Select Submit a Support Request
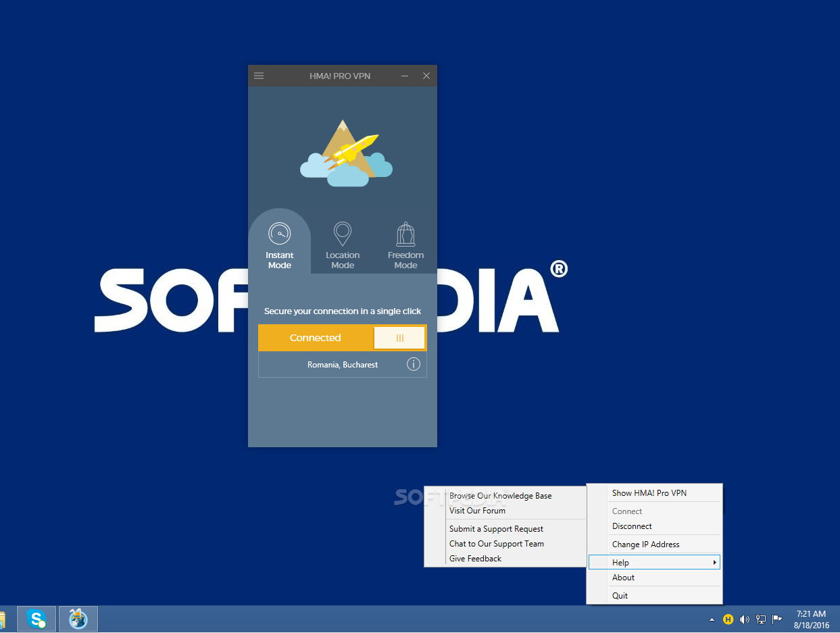The height and width of the screenshot is (633, 840). point(505,529)
